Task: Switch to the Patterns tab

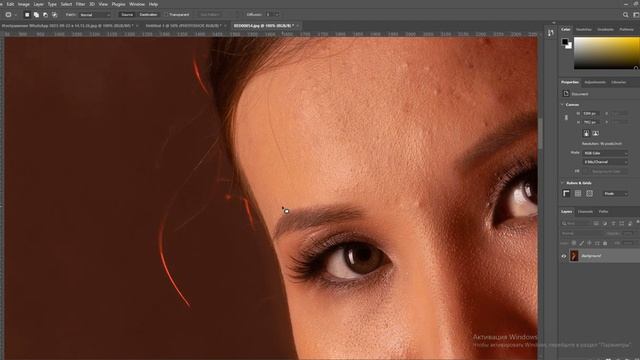Action: pyautogui.click(x=626, y=30)
